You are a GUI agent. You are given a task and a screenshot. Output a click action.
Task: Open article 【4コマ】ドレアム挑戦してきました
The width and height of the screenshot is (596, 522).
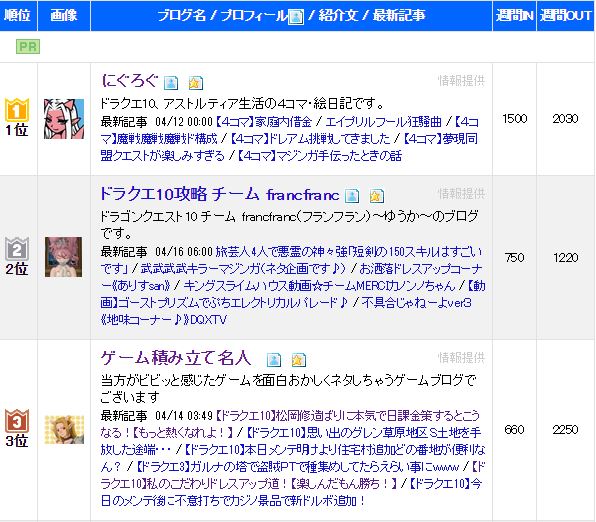[x=310, y=139]
